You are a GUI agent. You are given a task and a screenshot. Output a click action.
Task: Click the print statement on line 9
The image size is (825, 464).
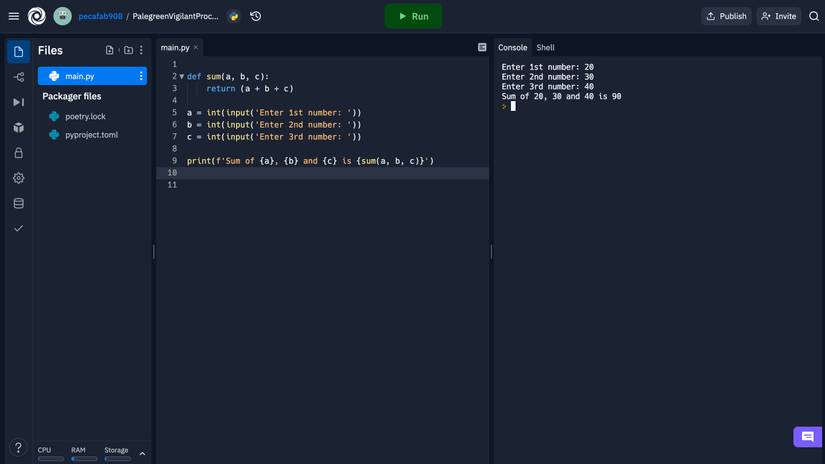310,161
